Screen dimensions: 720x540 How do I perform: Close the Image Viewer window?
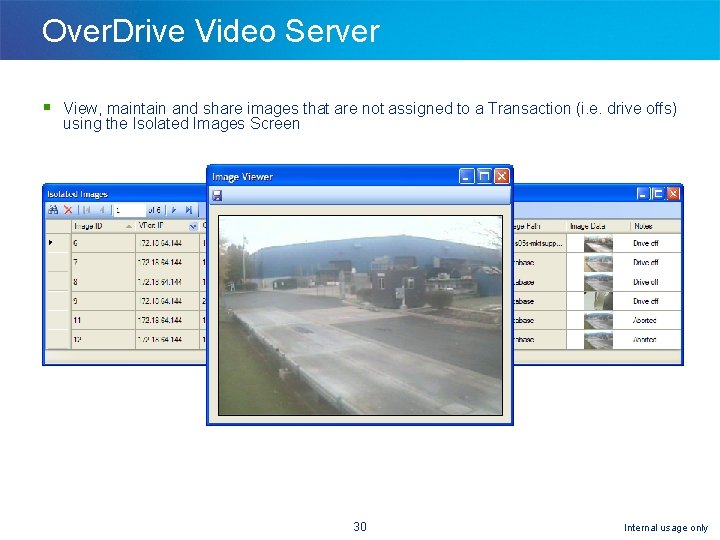[501, 176]
